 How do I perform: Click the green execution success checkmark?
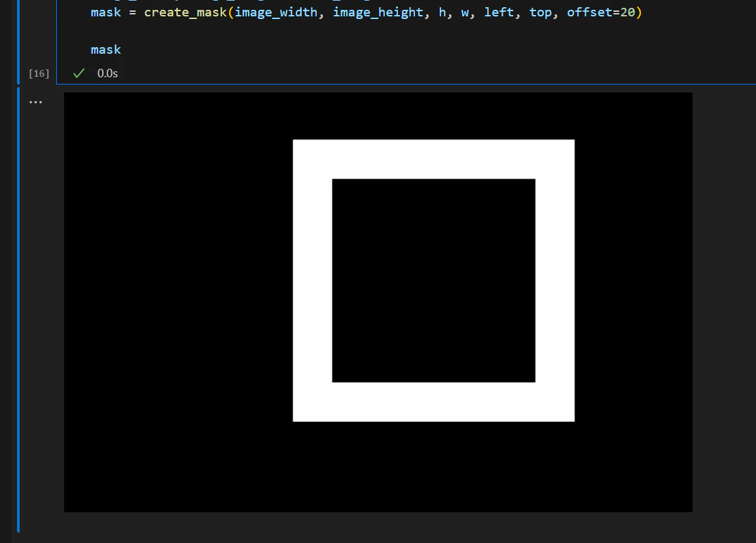[x=79, y=73]
